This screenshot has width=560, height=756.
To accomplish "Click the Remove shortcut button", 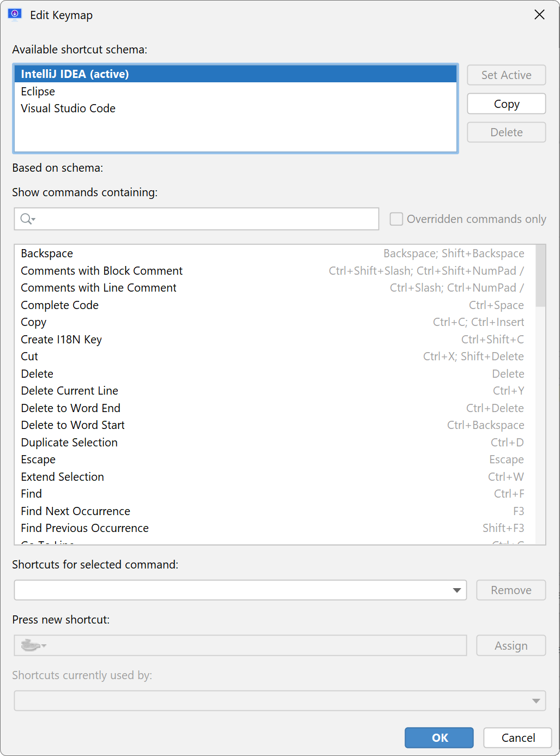I will (511, 590).
